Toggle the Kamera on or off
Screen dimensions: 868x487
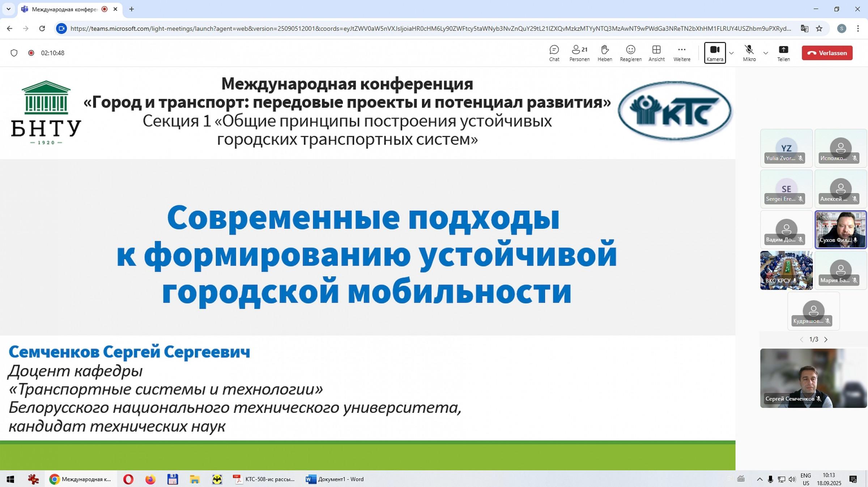[715, 53]
